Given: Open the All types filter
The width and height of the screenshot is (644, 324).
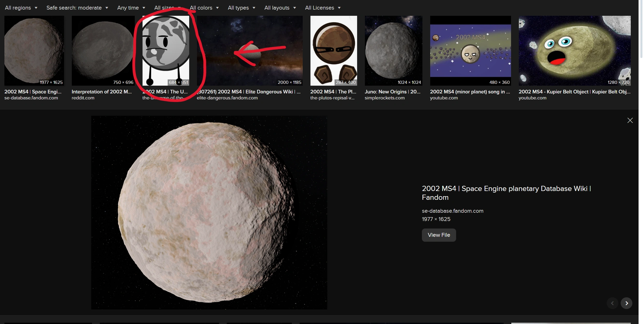Looking at the screenshot, I should point(241,8).
